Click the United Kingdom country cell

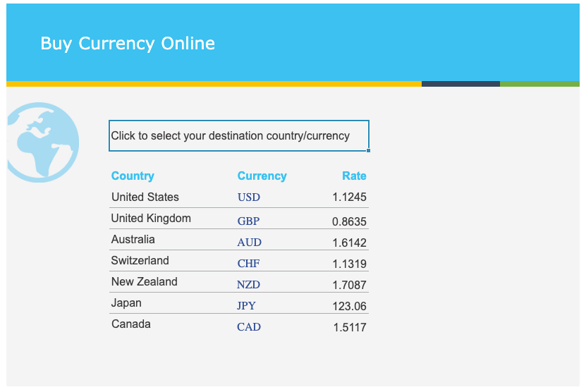151,219
